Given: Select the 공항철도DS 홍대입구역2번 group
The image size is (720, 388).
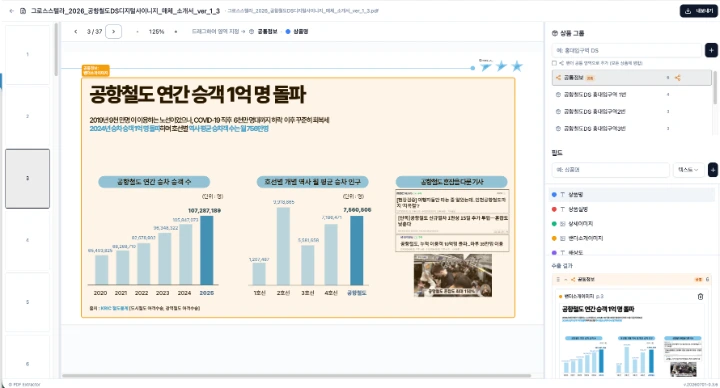Looking at the screenshot, I should pyautogui.click(x=631, y=112).
